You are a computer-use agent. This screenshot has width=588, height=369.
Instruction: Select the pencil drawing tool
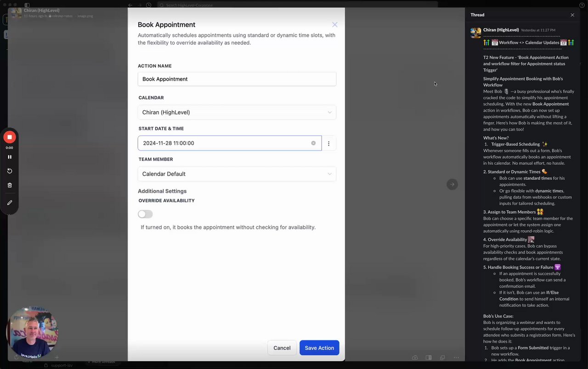10,203
